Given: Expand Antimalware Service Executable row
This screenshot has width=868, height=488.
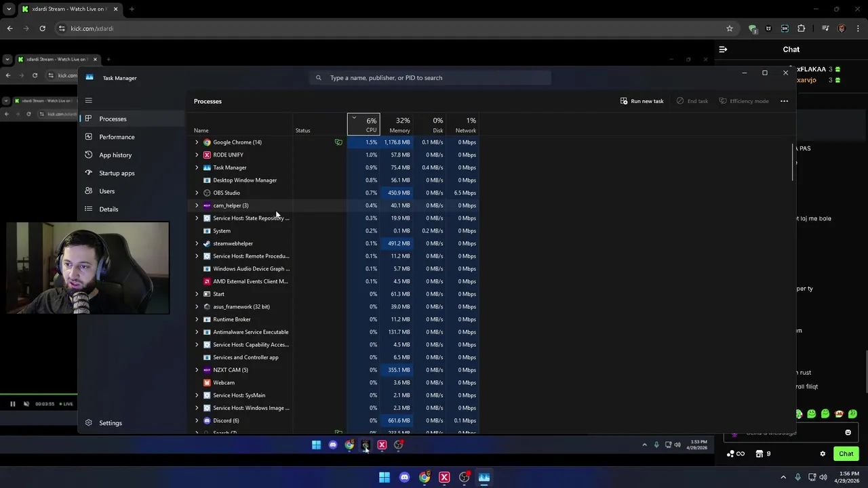Looking at the screenshot, I should (x=197, y=332).
